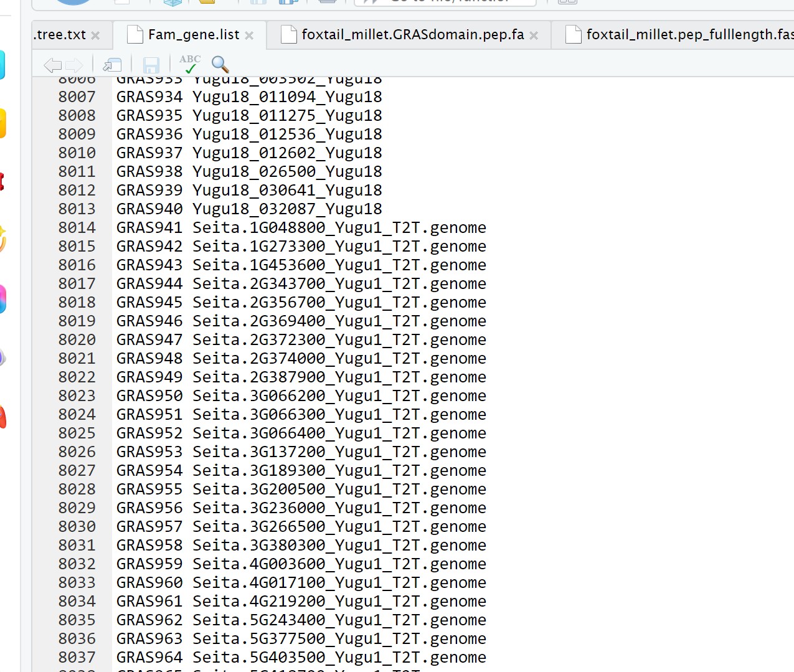
Task: Click GRAS958 identifier
Action: [x=149, y=546]
